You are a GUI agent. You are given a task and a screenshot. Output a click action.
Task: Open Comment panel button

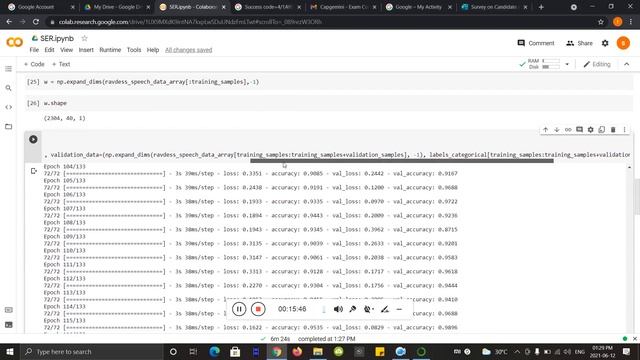click(536, 43)
